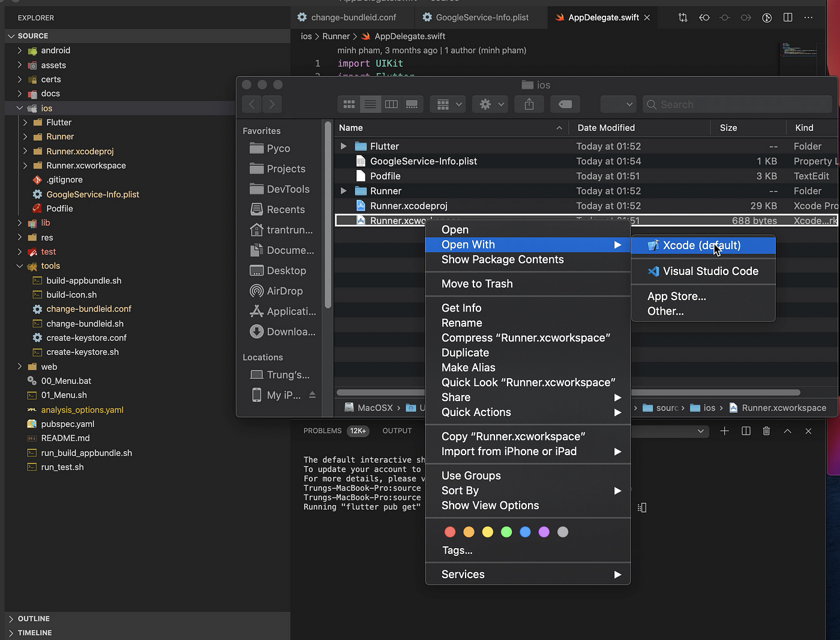Click Rename in the context menu

point(527,322)
